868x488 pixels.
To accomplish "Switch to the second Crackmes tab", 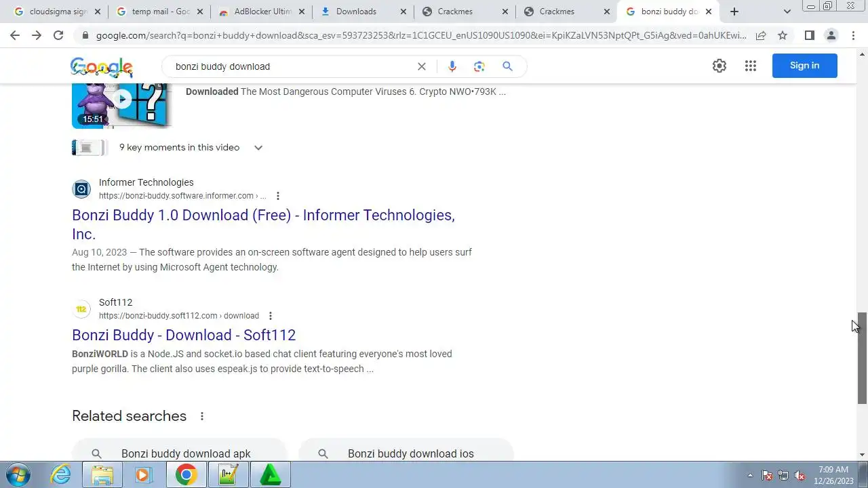I will pos(567,12).
